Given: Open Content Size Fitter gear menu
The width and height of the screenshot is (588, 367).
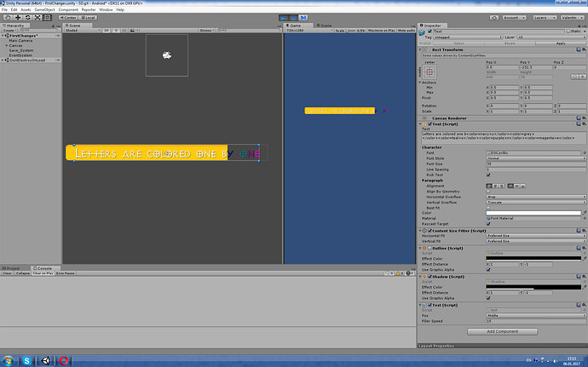Looking at the screenshot, I should tap(584, 231).
